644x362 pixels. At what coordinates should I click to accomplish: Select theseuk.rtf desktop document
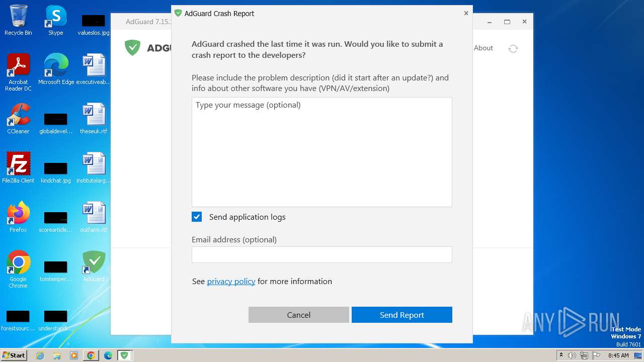pos(94,119)
